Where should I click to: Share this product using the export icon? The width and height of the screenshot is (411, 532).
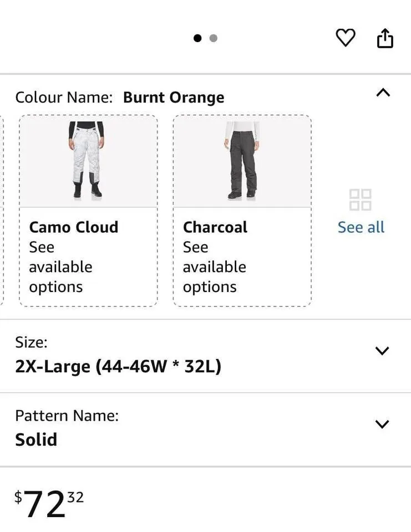pos(385,38)
